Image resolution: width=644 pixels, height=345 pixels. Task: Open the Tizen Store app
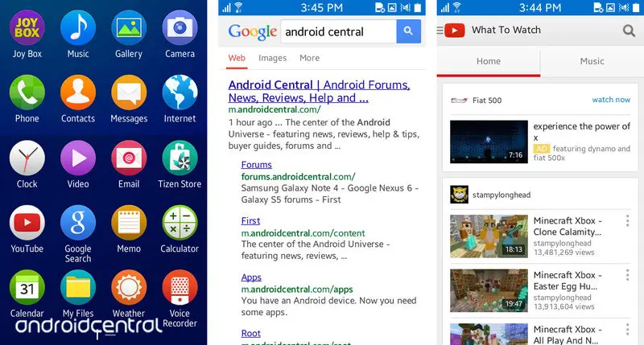180,158
